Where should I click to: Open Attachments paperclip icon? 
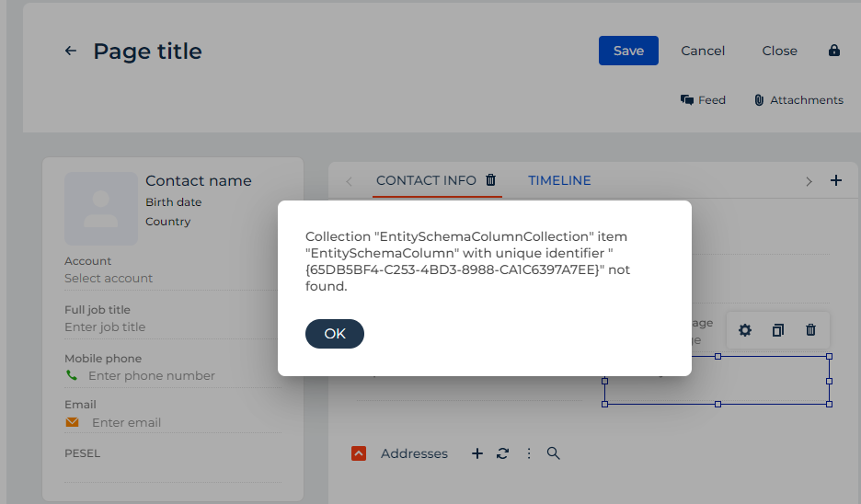pos(759,100)
